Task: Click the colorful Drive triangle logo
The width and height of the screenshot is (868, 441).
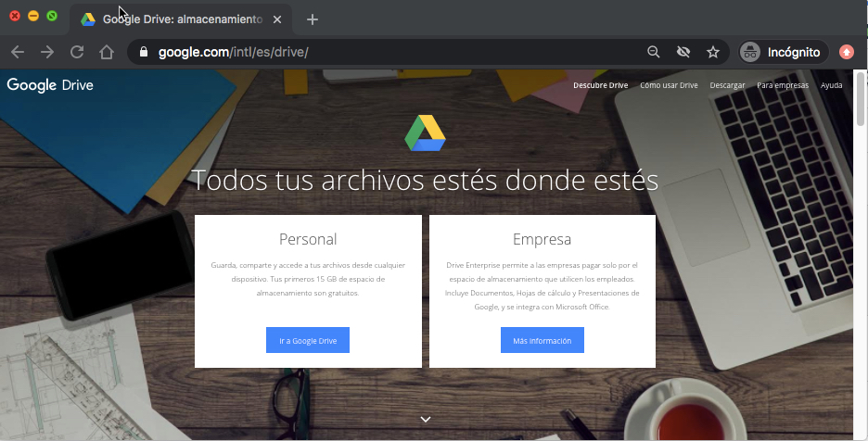Action: point(425,133)
